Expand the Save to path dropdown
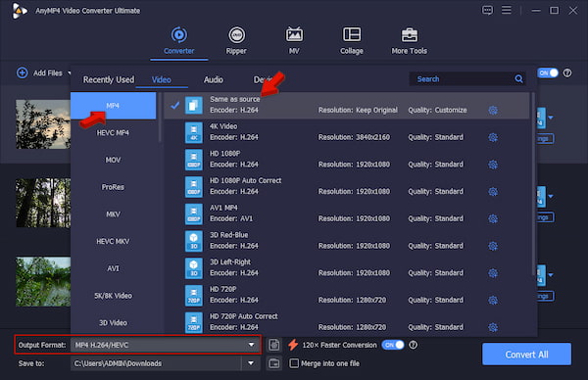 [x=251, y=363]
